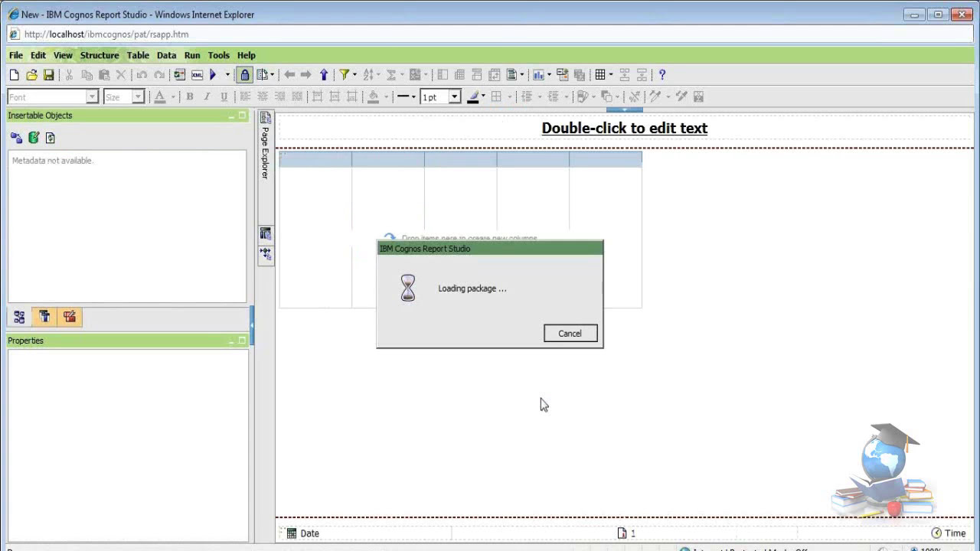This screenshot has width=980, height=551.
Task: Toggle Bold formatting
Action: tap(189, 96)
